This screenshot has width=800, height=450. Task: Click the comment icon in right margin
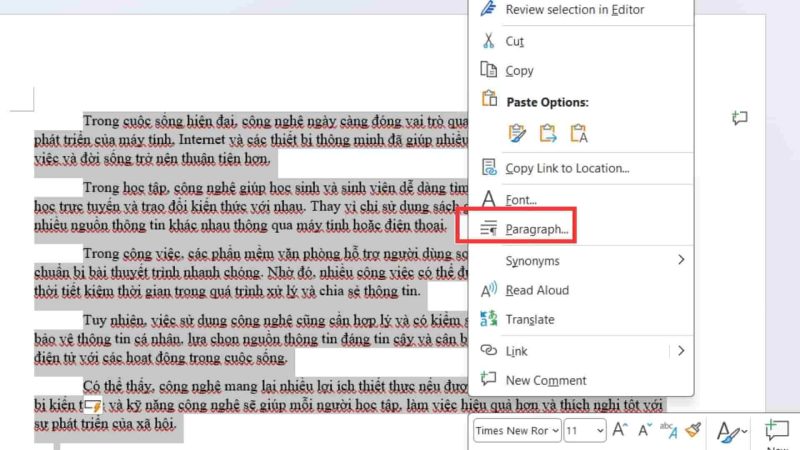point(739,118)
